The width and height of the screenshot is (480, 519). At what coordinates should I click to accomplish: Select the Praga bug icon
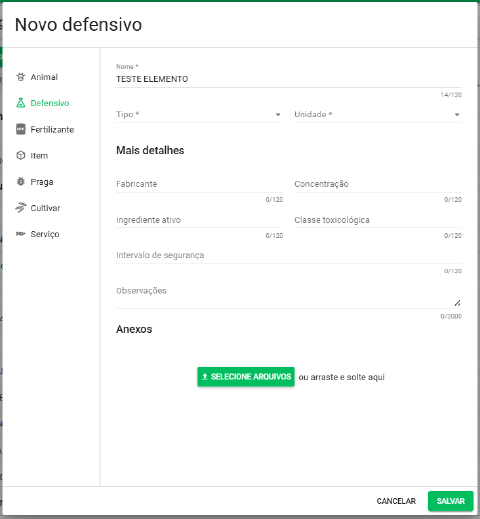coord(21,182)
